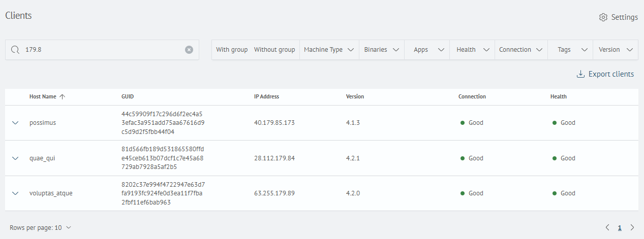Open Settings via the gear icon
The image size is (644, 239).
click(603, 17)
